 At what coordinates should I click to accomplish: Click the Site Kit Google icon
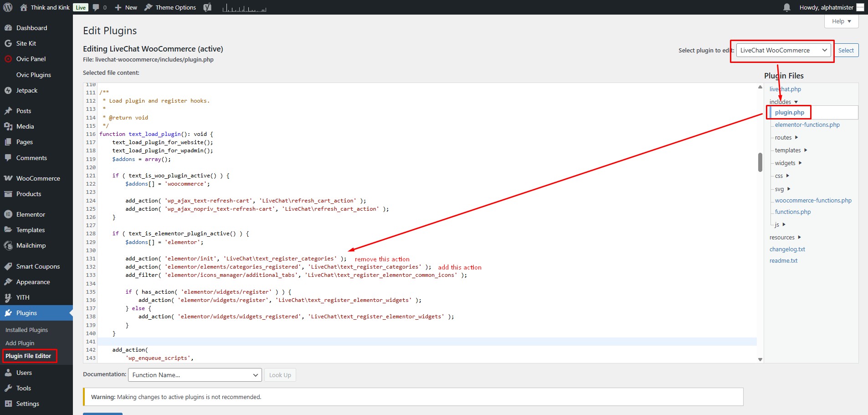pos(8,43)
